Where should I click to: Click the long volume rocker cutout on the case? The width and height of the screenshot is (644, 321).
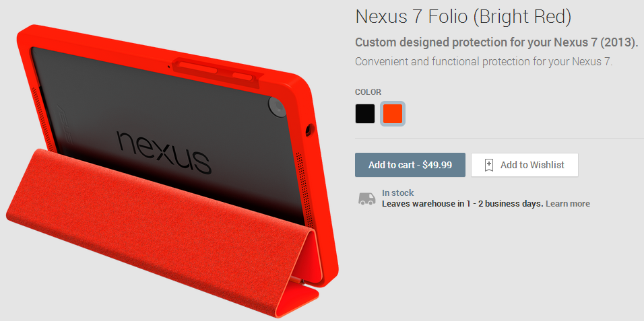click(x=197, y=67)
